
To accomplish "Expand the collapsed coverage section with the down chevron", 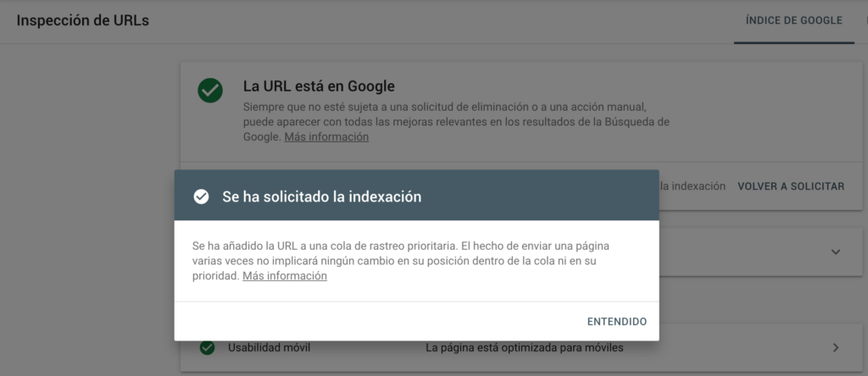I will 835,252.
